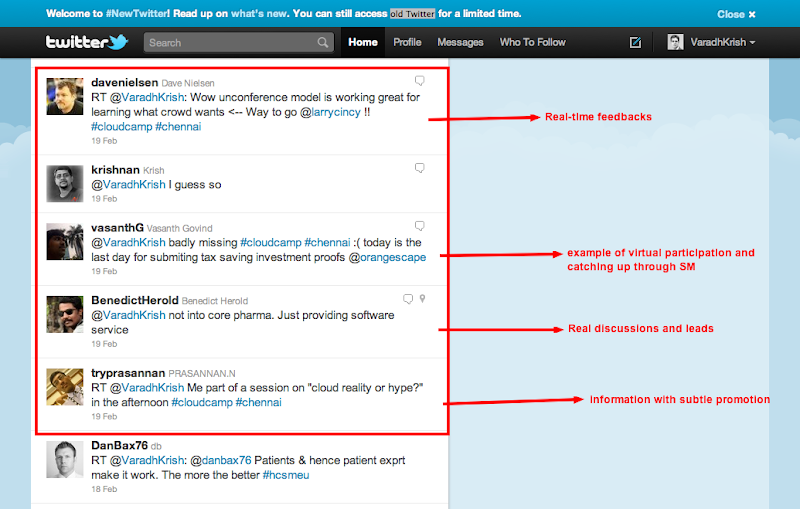This screenshot has height=509, width=800.
Task: Click VaradhKrish avatar in the top bar
Action: coord(675,42)
